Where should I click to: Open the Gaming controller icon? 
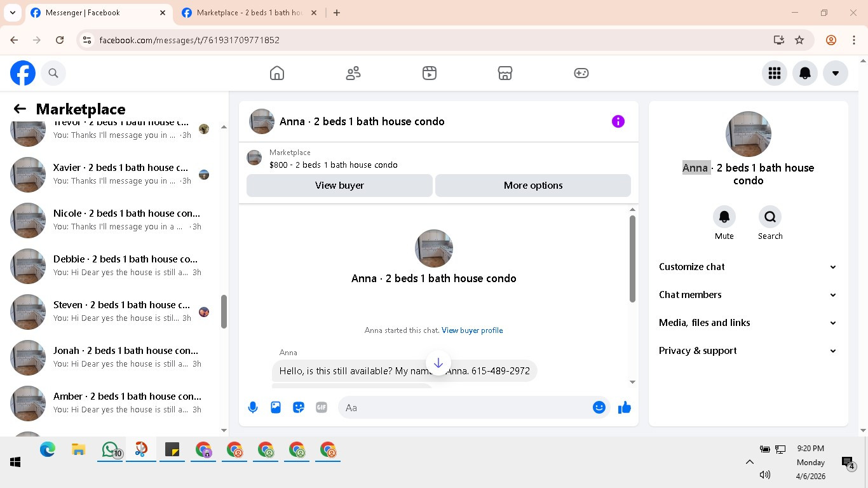tap(581, 73)
